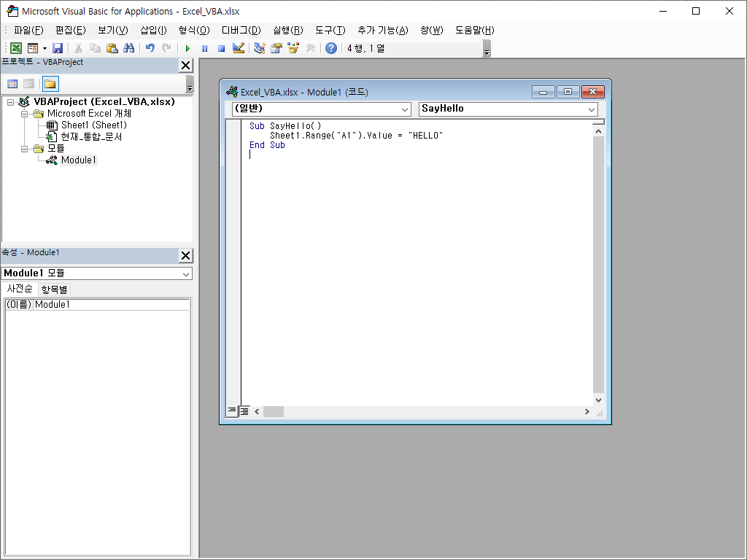747x560 pixels.
Task: Open toolbar options overflow arrow
Action: 487,49
